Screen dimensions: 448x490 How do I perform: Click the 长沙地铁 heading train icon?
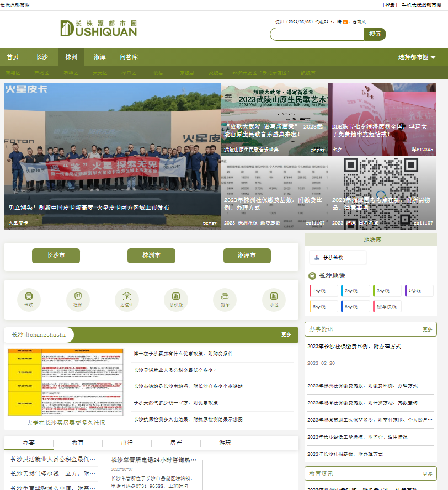(312, 276)
